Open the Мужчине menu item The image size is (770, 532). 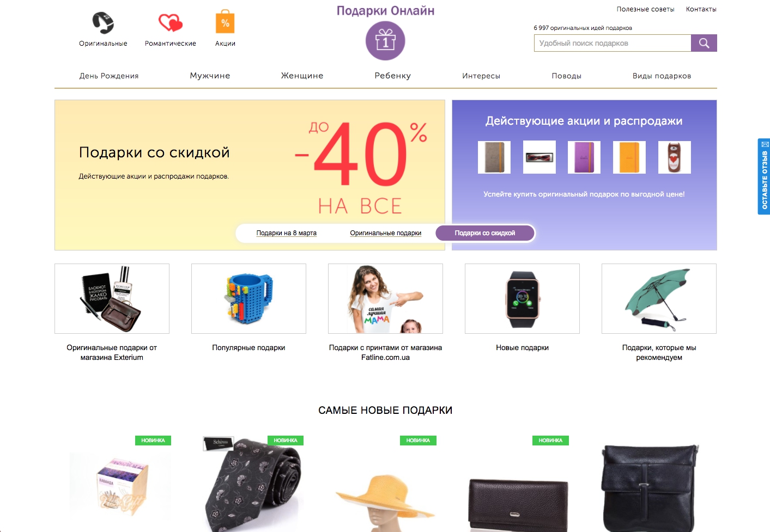pos(210,76)
